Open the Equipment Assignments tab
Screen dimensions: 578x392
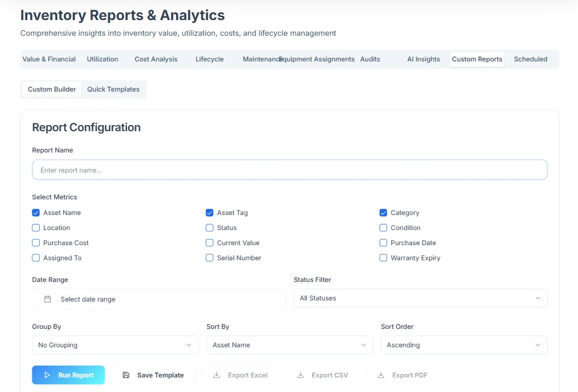pyautogui.click(x=316, y=59)
